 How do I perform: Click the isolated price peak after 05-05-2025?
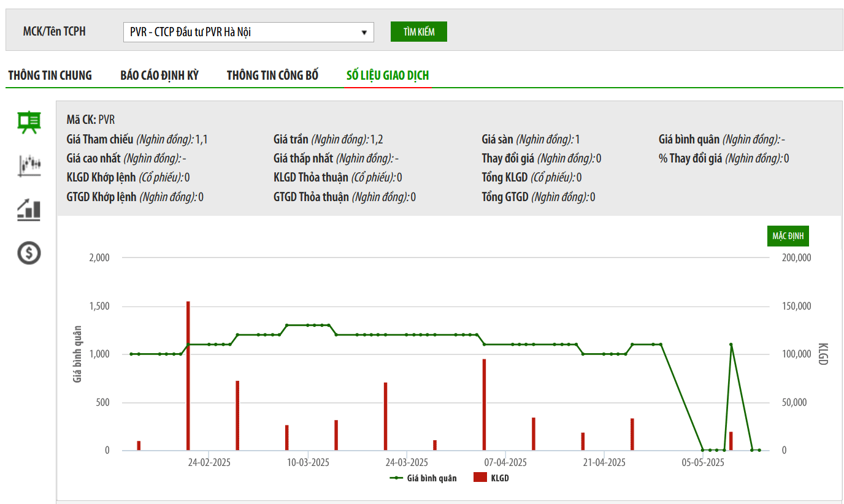[731, 345]
